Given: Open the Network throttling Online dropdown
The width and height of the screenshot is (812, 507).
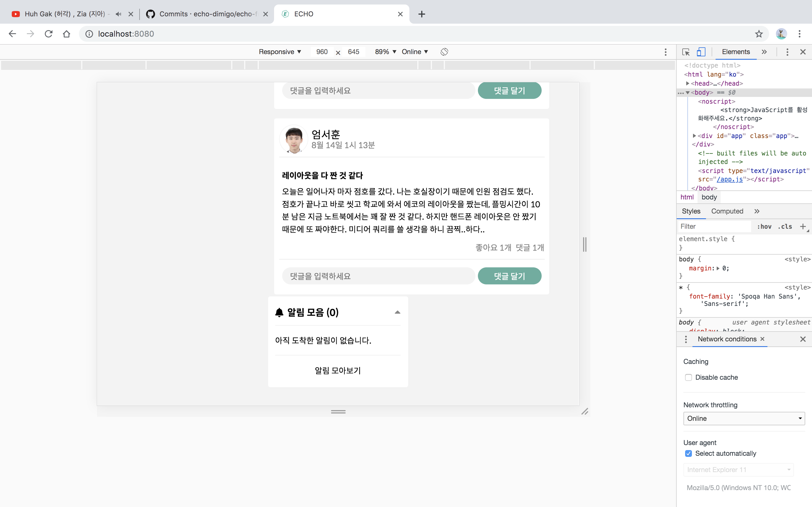Looking at the screenshot, I should point(744,418).
